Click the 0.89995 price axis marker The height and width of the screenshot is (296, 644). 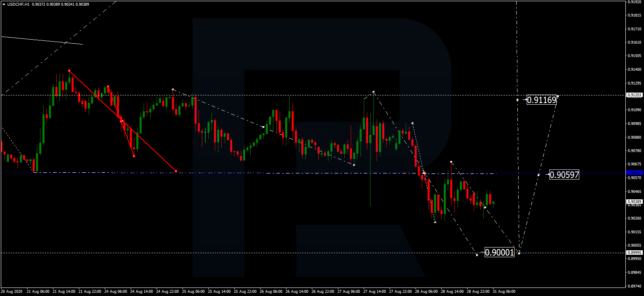click(x=634, y=252)
